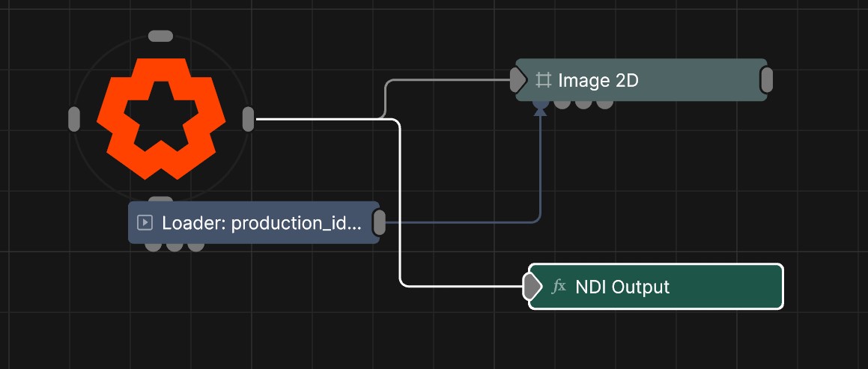Select the Image 2D node's right output port
868x369 pixels.
pyautogui.click(x=766, y=80)
